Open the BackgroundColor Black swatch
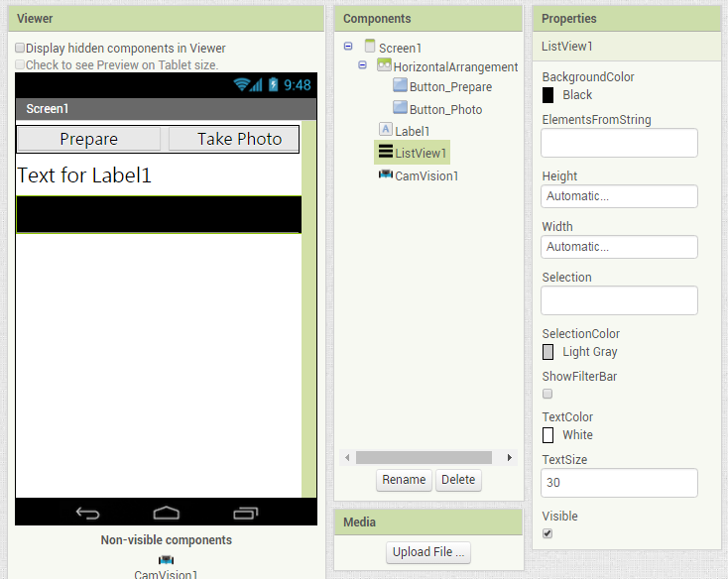728x579 pixels. (x=547, y=95)
